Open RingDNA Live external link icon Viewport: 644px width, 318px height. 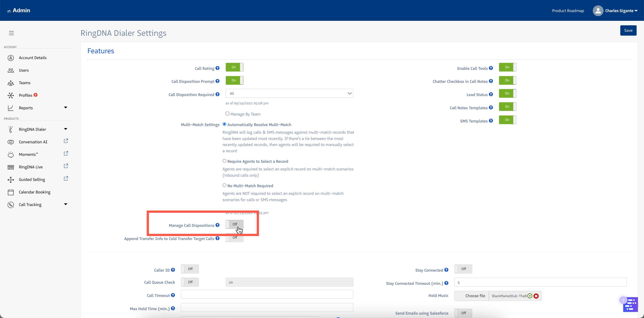66,166
